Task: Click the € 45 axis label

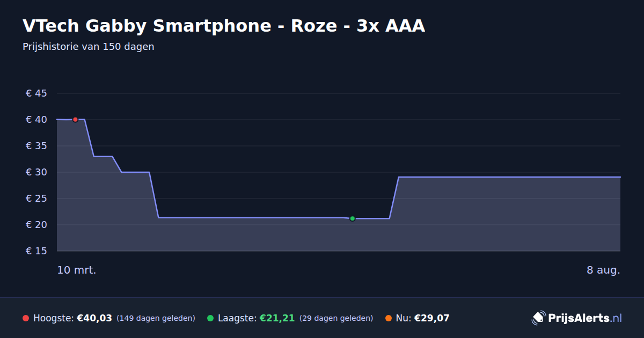Action: [36, 93]
